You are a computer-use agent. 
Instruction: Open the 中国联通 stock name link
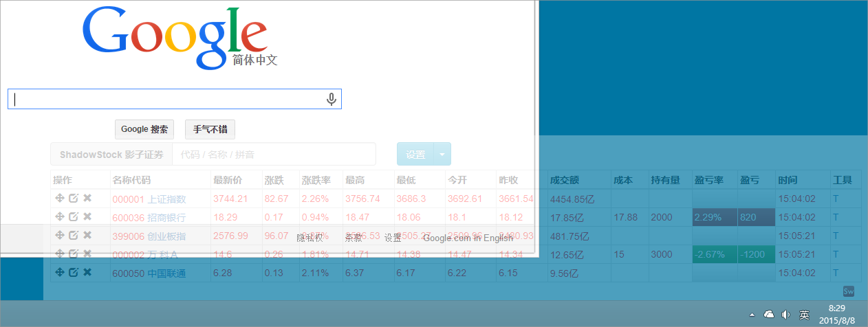coord(167,273)
